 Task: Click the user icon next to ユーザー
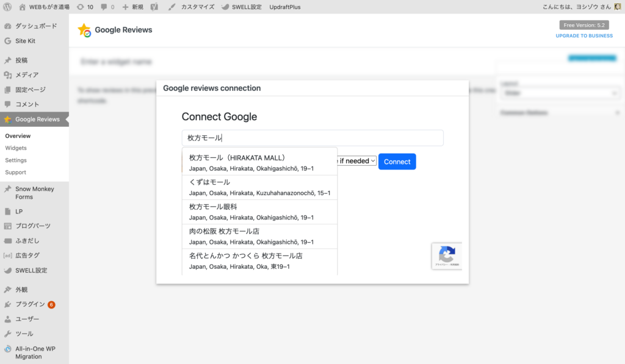(x=7, y=319)
